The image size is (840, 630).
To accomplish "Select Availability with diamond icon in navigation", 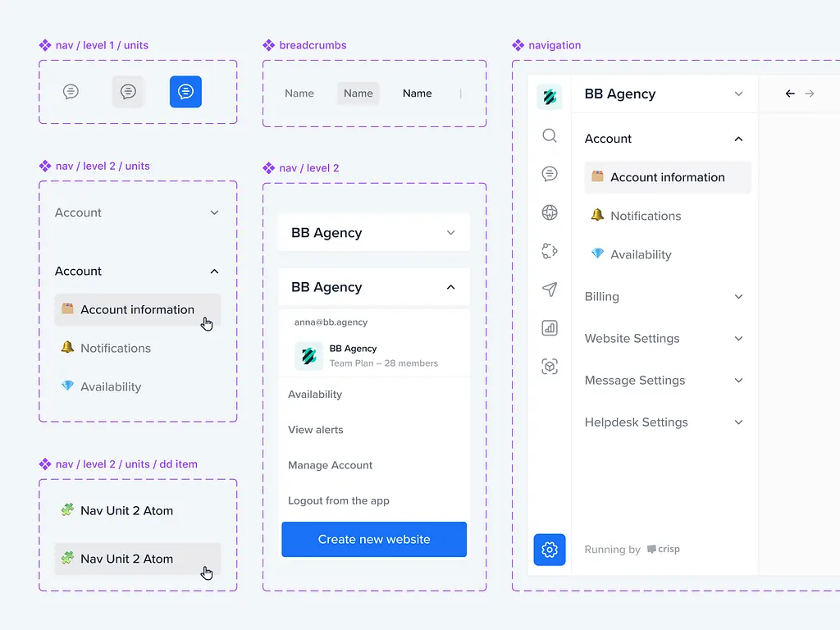I will click(x=640, y=254).
